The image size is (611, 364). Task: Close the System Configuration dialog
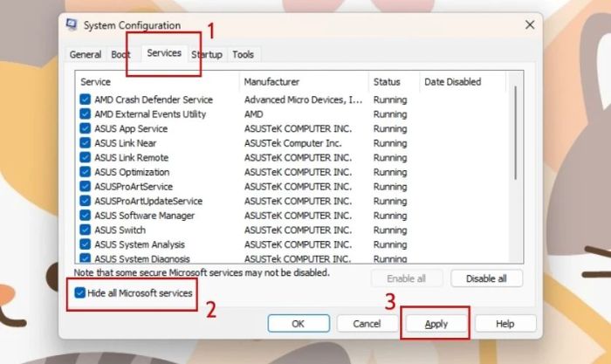click(530, 25)
